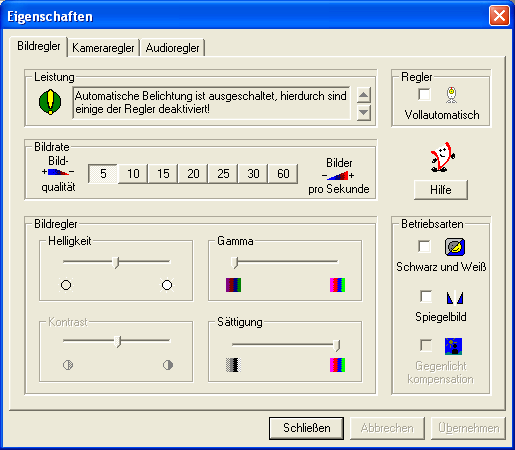Click the grayscale bars icon under Sättigung

[x=233, y=365]
